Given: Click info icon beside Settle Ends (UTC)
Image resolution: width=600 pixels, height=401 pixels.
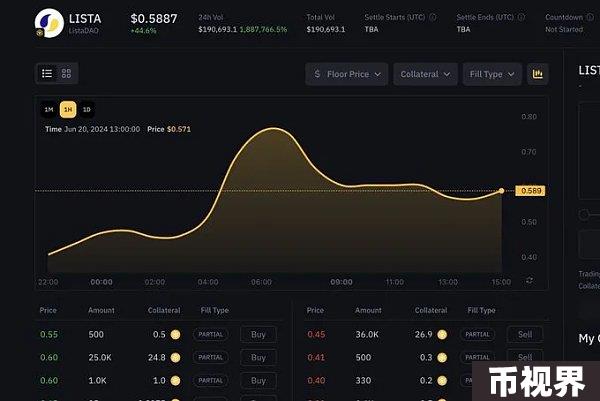Looking at the screenshot, I should (521, 17).
